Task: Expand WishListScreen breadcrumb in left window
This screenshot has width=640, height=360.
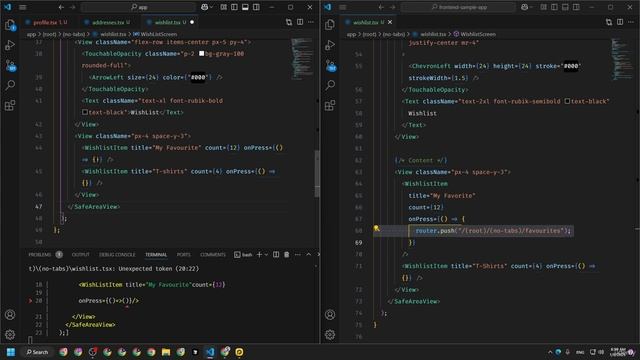Action: [155, 34]
